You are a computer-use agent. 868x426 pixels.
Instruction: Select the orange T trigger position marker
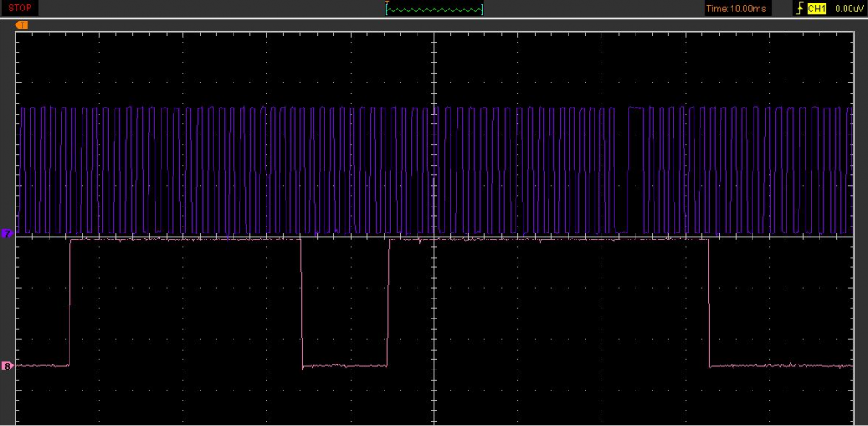coord(22,24)
